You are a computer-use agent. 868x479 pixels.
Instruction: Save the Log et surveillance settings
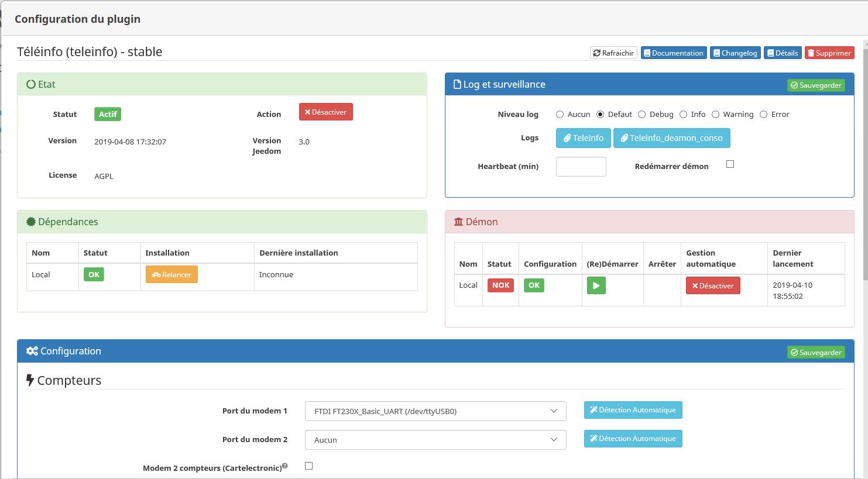tap(816, 85)
